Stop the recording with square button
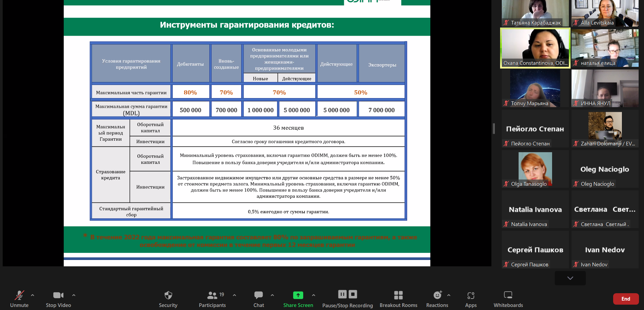Image resolution: width=644 pixels, height=310 pixels. coord(353,294)
